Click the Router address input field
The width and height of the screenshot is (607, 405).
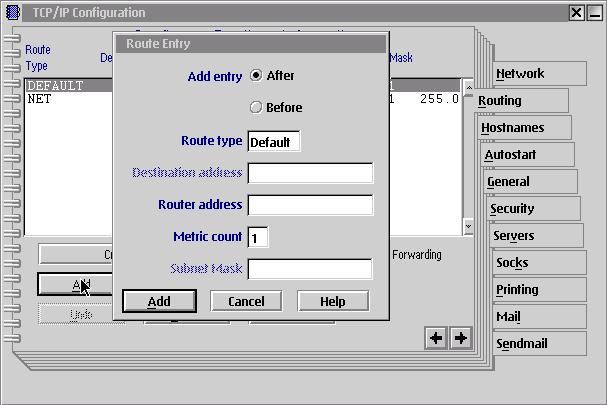(x=310, y=205)
